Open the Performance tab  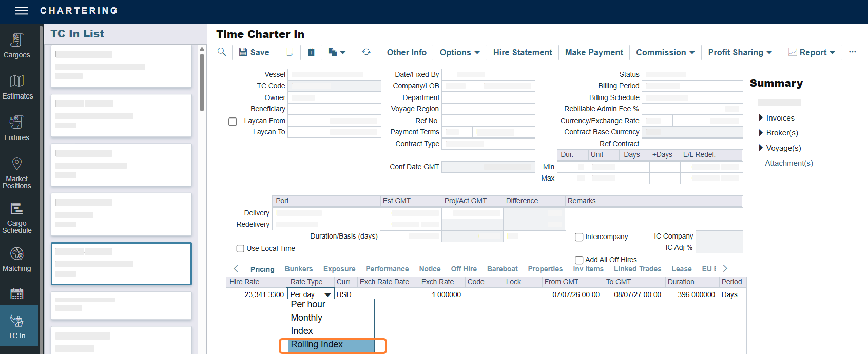pyautogui.click(x=387, y=269)
